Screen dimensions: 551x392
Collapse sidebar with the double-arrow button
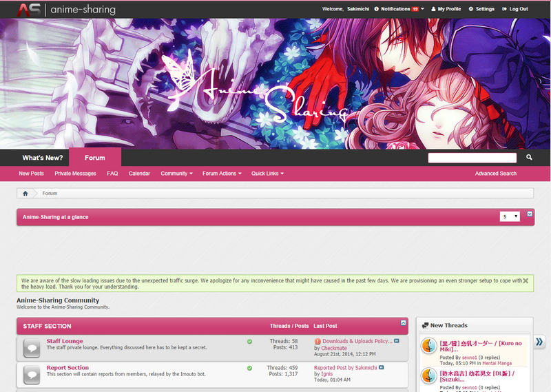[539, 342]
